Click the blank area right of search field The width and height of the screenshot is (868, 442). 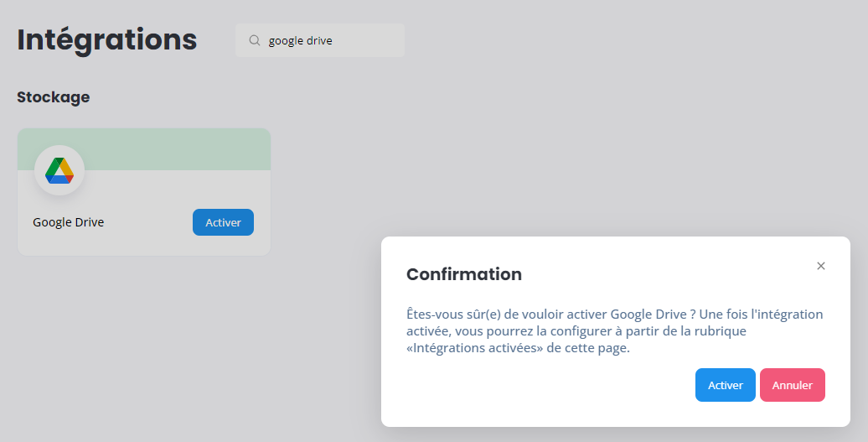click(x=609, y=40)
